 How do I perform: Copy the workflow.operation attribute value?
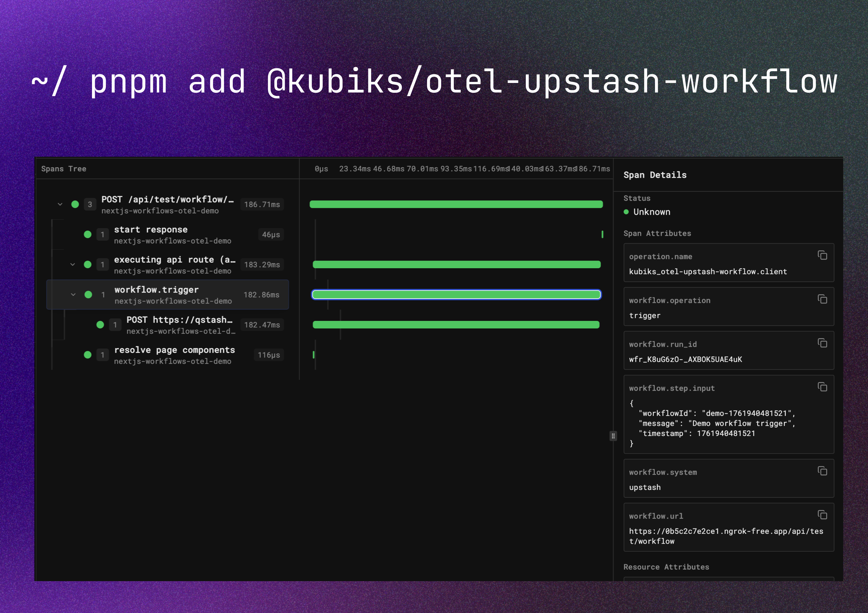pos(823,299)
